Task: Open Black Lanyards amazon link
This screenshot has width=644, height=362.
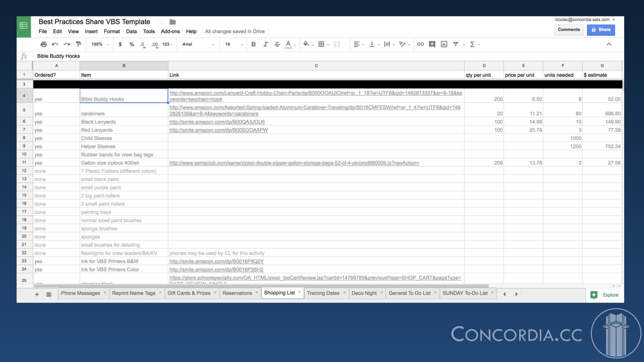Action: (217, 122)
